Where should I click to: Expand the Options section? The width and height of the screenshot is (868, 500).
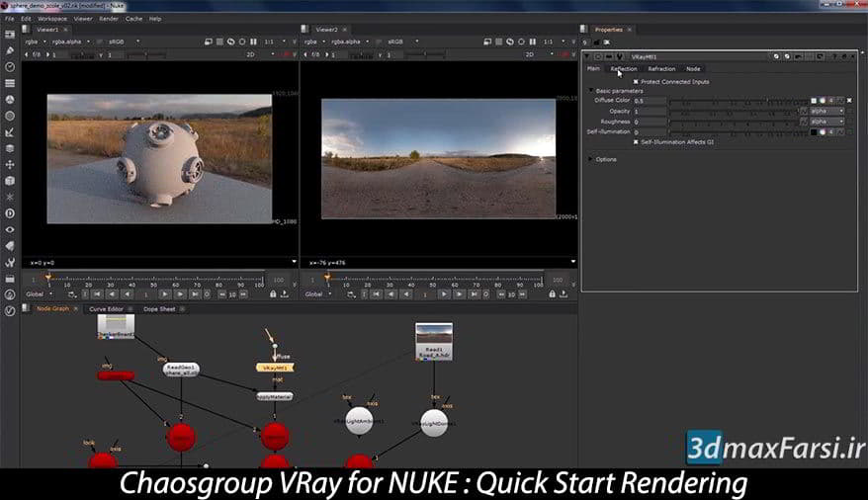click(x=590, y=159)
